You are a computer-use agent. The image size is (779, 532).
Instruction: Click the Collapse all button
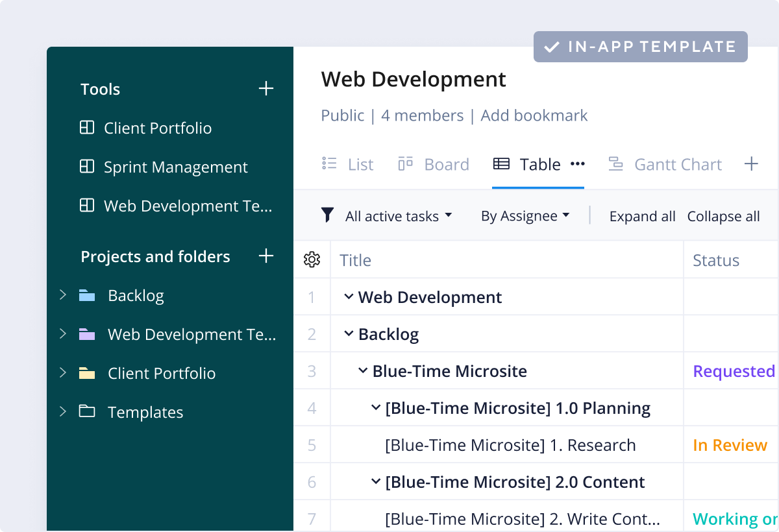coord(723,217)
